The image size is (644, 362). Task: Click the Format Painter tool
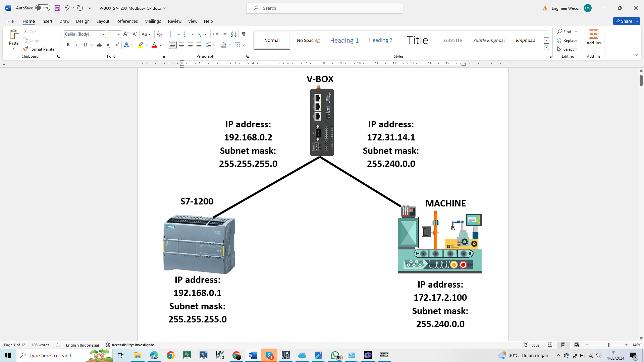(40, 49)
